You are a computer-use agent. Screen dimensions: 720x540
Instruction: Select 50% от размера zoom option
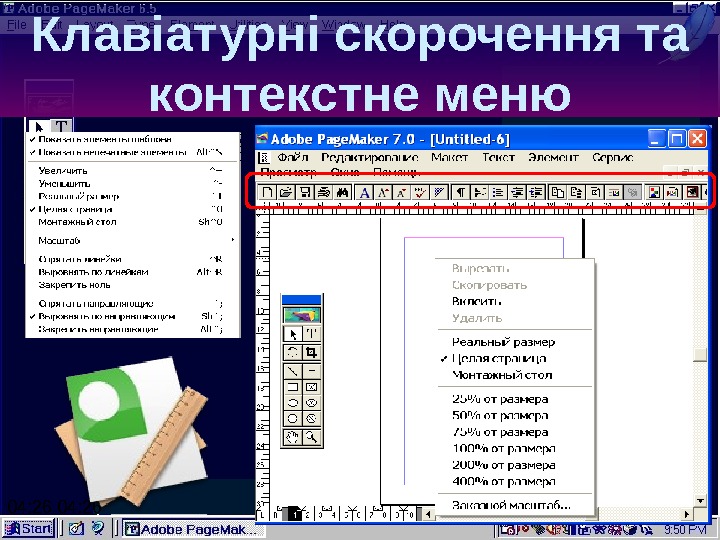pos(515,416)
